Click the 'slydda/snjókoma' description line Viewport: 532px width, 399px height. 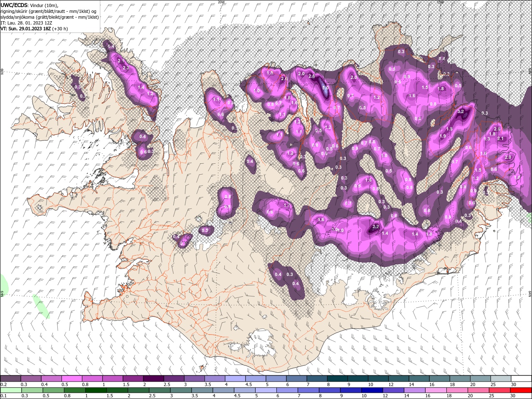click(x=49, y=17)
